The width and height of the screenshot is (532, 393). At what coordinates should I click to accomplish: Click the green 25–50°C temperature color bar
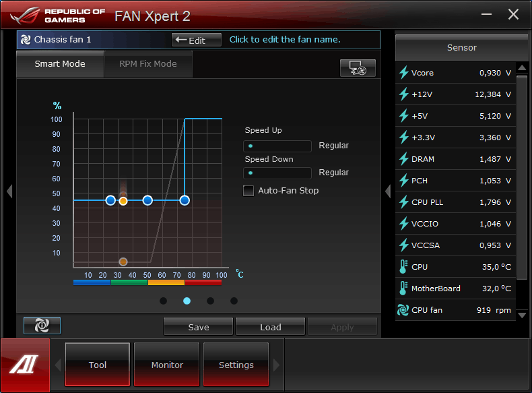(129, 282)
